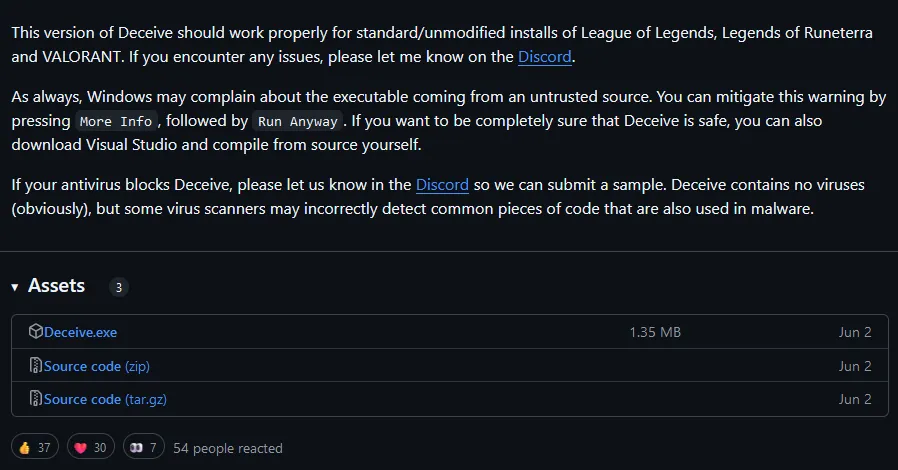Image resolution: width=898 pixels, height=470 pixels.
Task: Click the "More Info" code snippet
Action: (x=116, y=121)
